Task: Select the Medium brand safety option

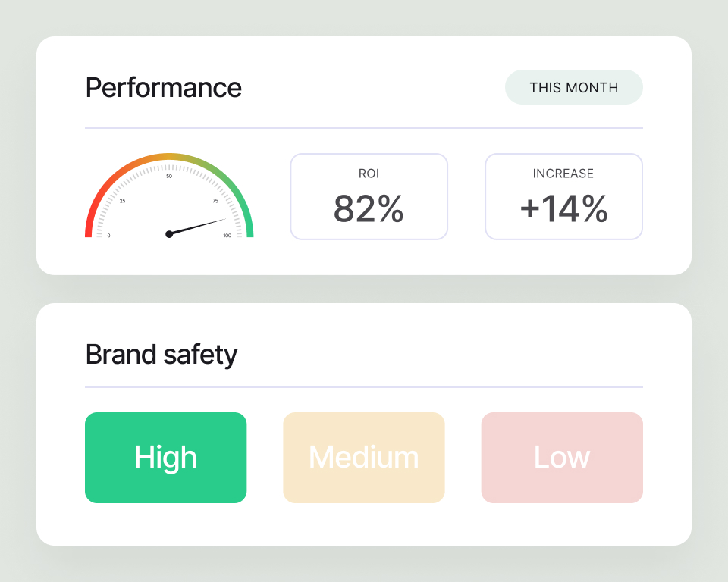Action: [x=364, y=458]
